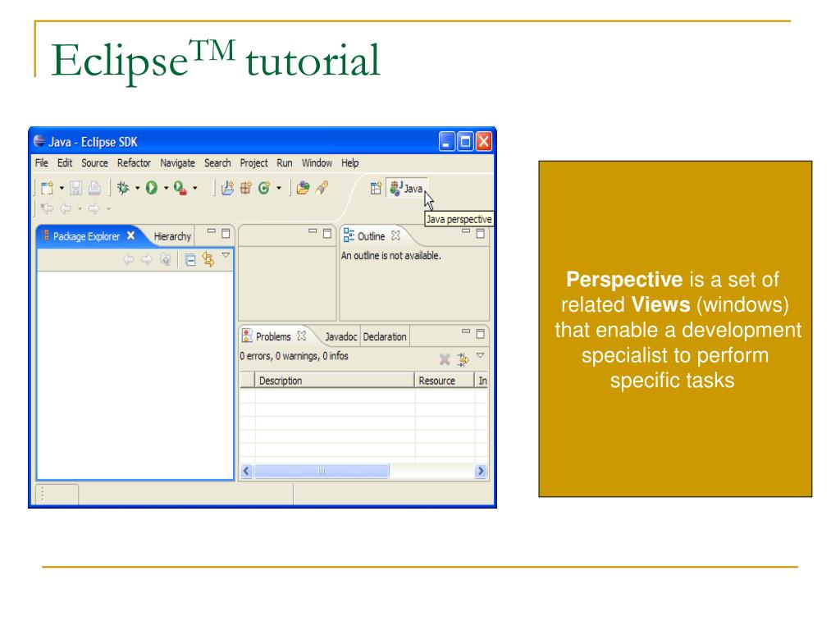The height and width of the screenshot is (630, 840).
Task: Click Package Explorer Up icon
Action: 166,259
